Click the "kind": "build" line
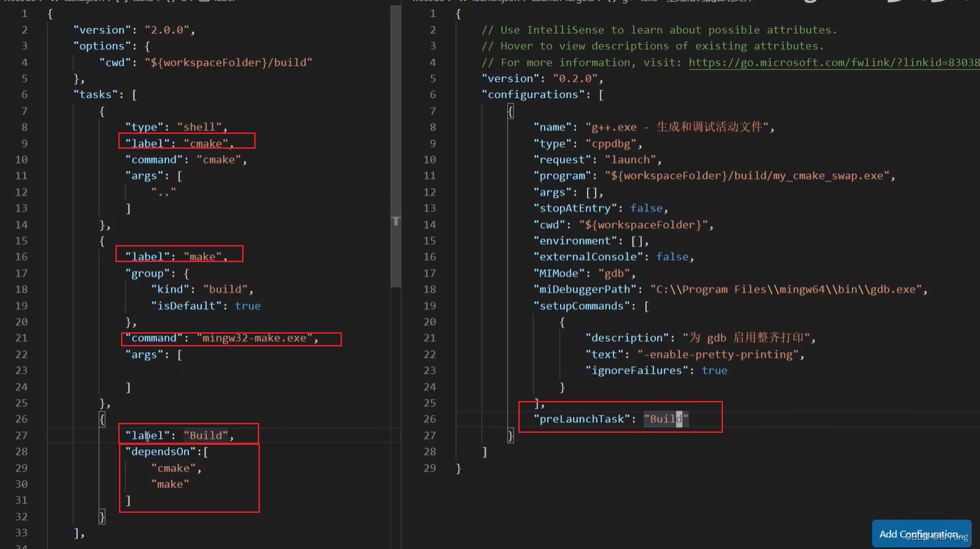Viewport: 980px width, 549px height. [x=203, y=290]
